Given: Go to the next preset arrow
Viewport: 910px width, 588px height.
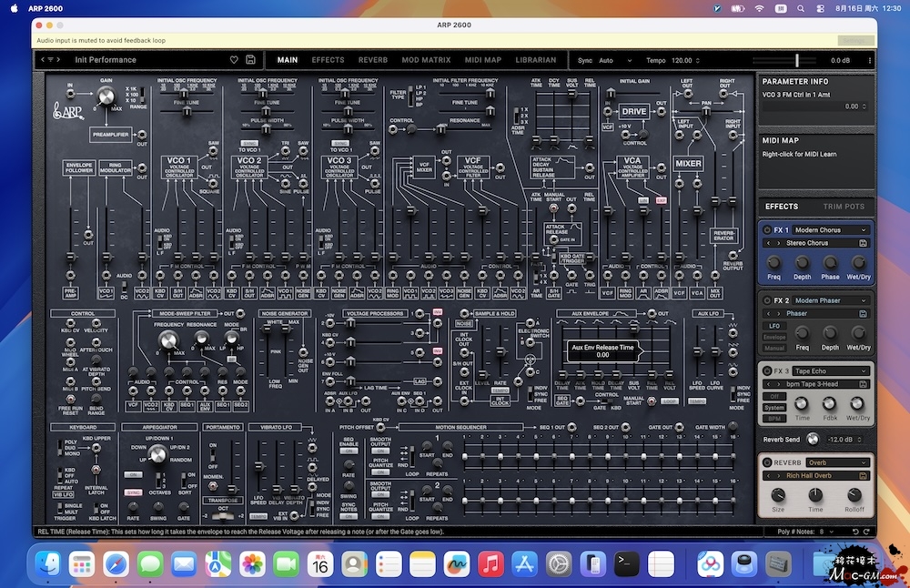Looking at the screenshot, I should [58, 60].
